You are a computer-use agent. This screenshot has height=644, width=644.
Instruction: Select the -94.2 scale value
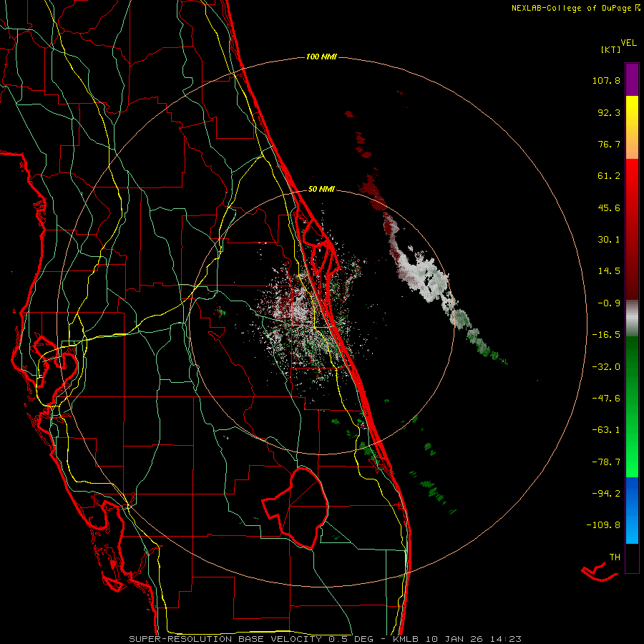click(606, 494)
